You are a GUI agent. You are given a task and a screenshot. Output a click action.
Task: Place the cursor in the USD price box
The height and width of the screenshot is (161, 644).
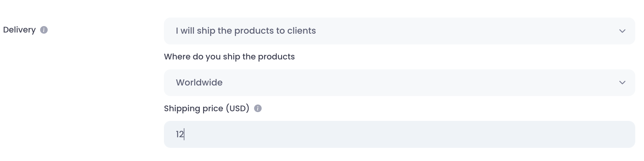click(x=399, y=134)
